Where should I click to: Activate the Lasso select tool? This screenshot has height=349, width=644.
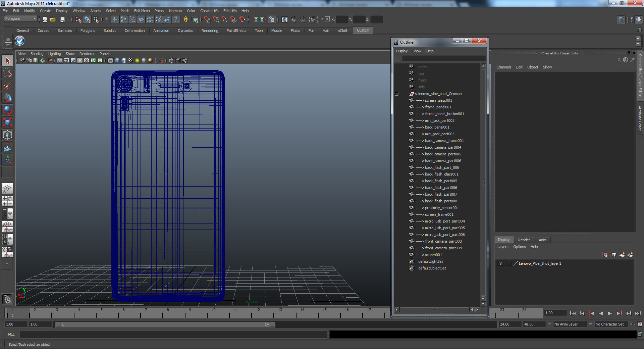(x=7, y=73)
